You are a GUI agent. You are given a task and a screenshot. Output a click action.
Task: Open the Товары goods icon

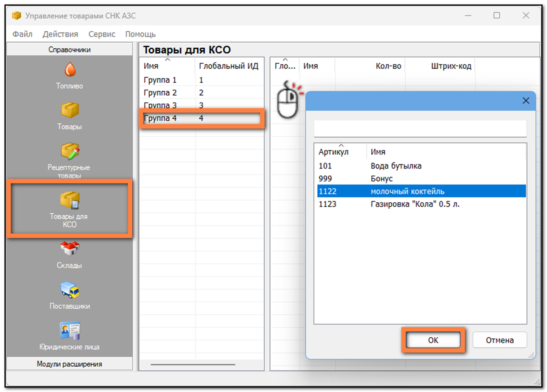click(70, 110)
